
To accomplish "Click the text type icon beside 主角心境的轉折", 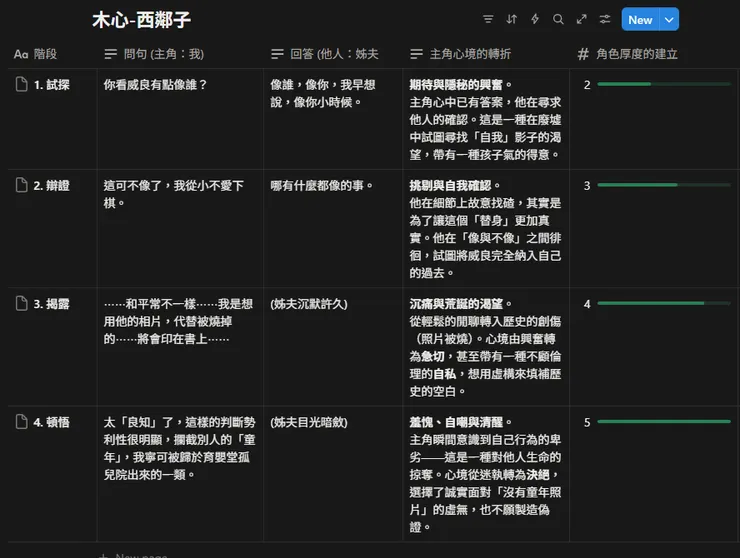I will pos(416,54).
